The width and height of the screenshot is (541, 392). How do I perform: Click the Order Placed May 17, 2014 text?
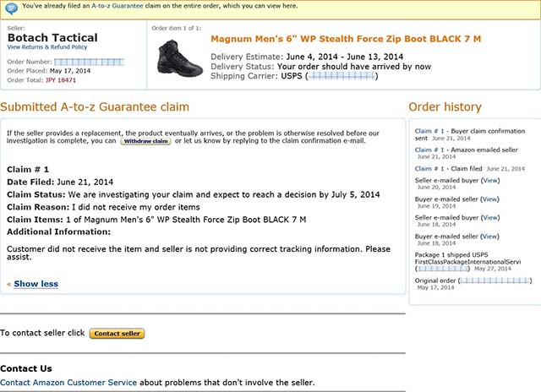(49, 71)
